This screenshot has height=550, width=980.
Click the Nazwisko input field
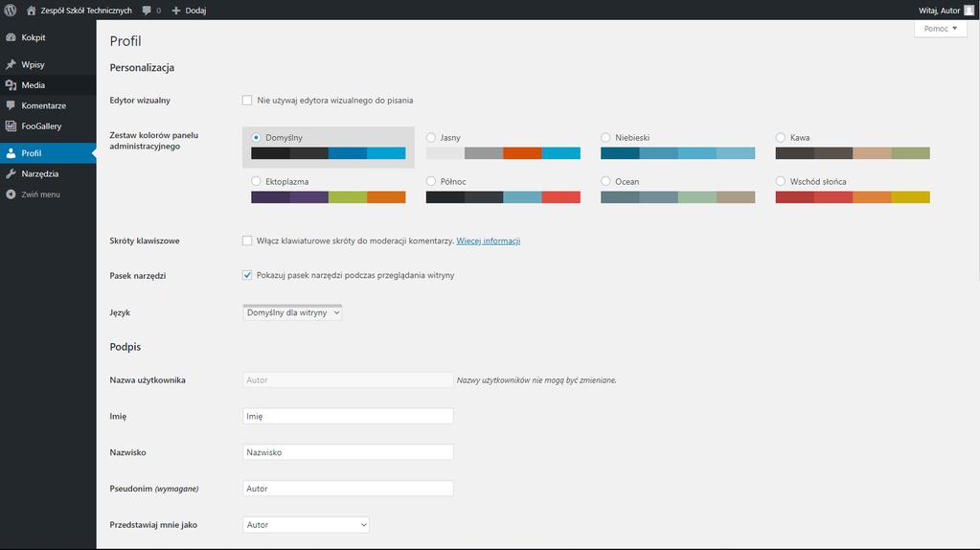point(348,452)
